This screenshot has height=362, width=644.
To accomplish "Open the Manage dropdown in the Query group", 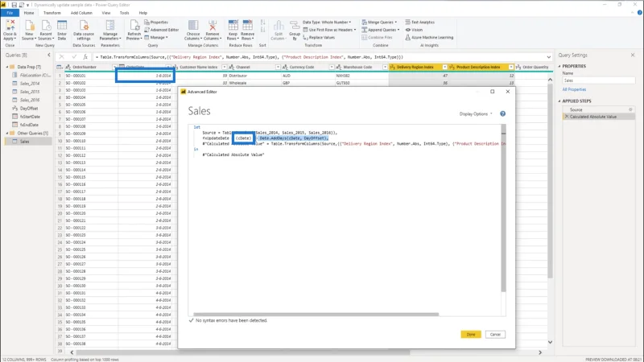I will (156, 37).
